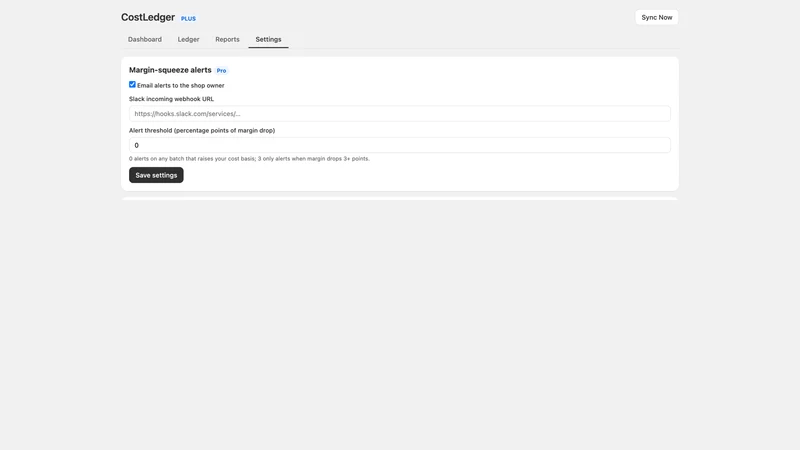The image size is (800, 450).
Task: Go to the Reports tab
Action: pos(227,39)
